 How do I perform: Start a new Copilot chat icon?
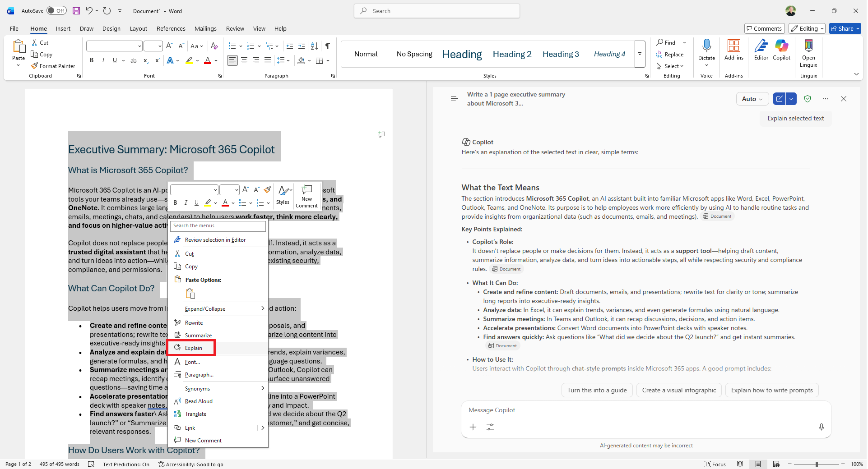pyautogui.click(x=779, y=99)
